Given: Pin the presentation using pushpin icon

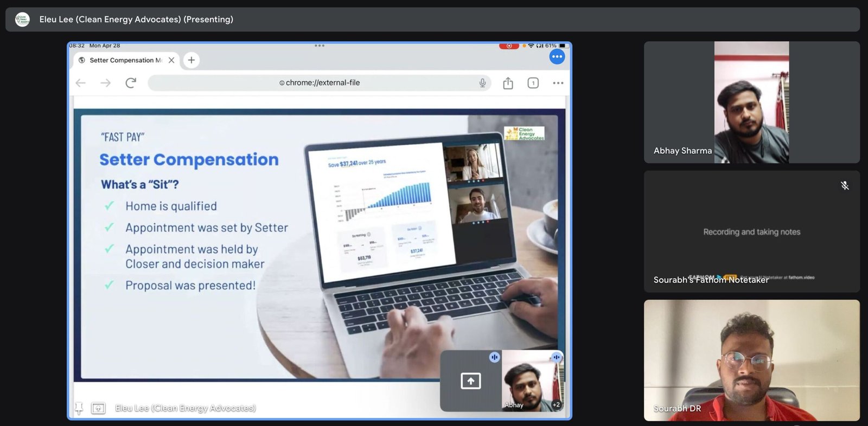Looking at the screenshot, I should (79, 408).
